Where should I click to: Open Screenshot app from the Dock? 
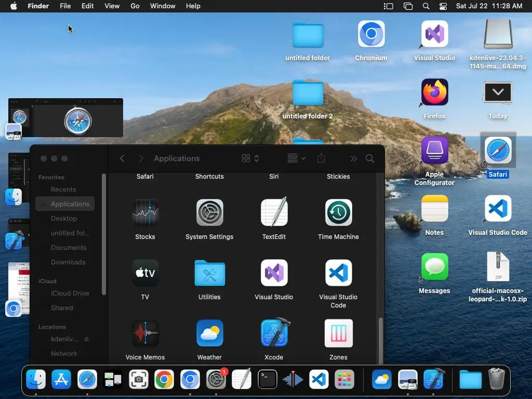[138, 379]
